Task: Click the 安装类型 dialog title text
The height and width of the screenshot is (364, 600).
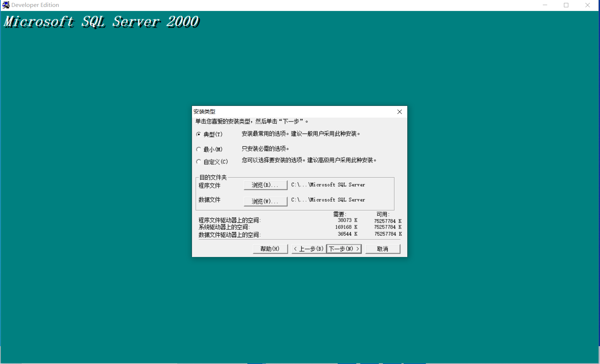Action: point(204,111)
